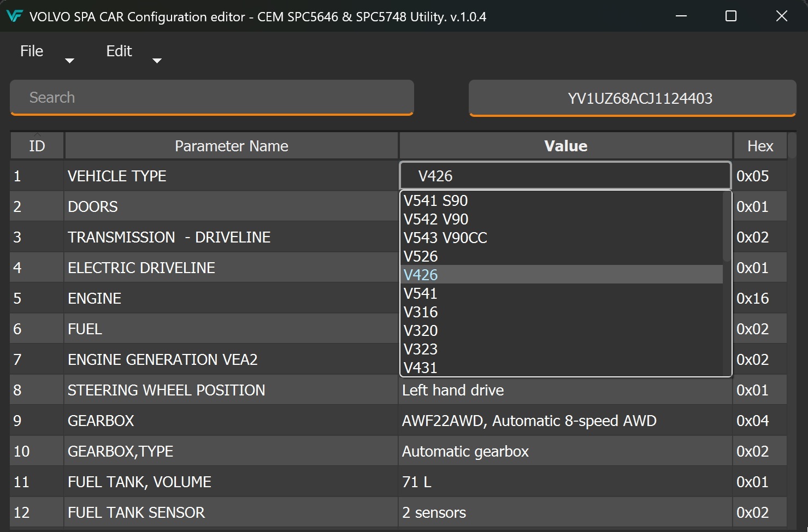The height and width of the screenshot is (532, 808).
Task: Select the FUEL parameter row
Action: 231,329
